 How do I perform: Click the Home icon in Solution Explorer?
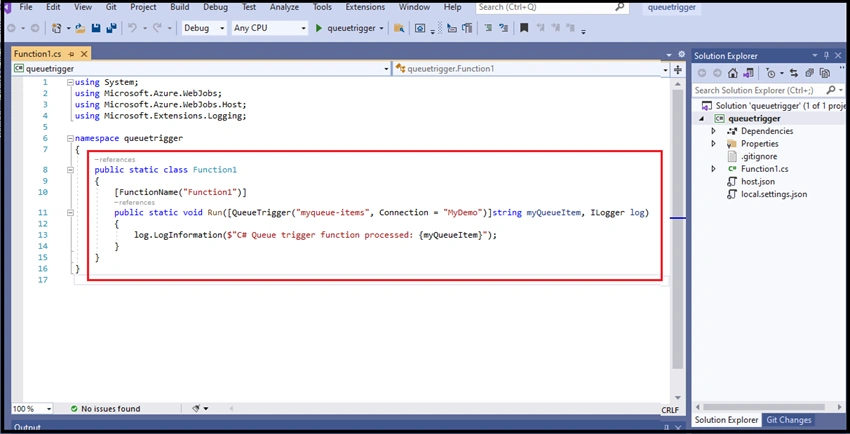[733, 73]
